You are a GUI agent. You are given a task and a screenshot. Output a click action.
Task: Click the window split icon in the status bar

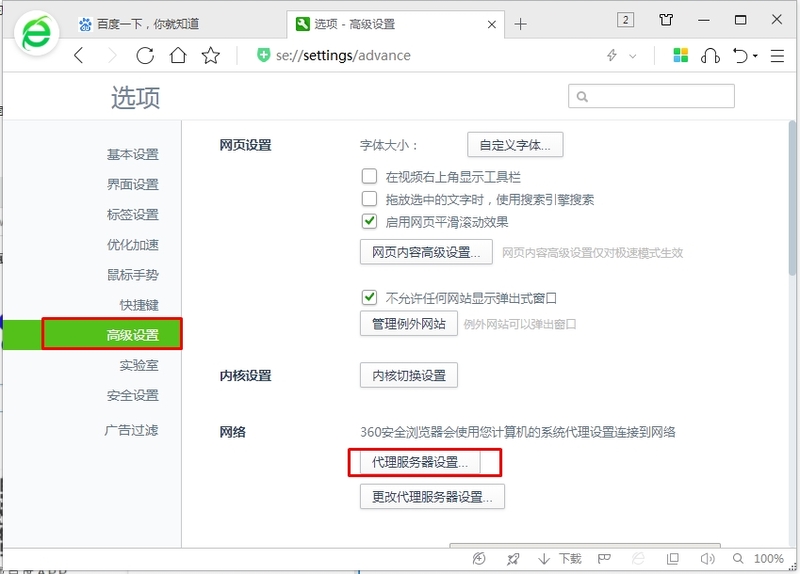(x=673, y=559)
